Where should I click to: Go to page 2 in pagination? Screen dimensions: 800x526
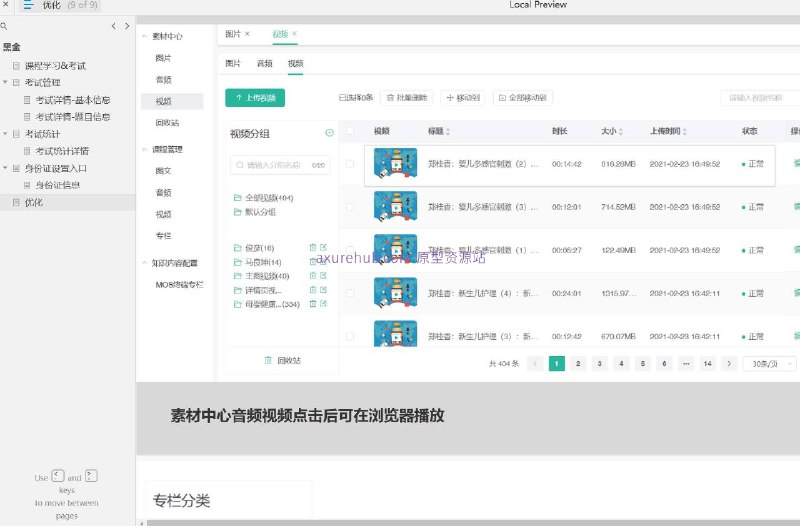(578, 364)
